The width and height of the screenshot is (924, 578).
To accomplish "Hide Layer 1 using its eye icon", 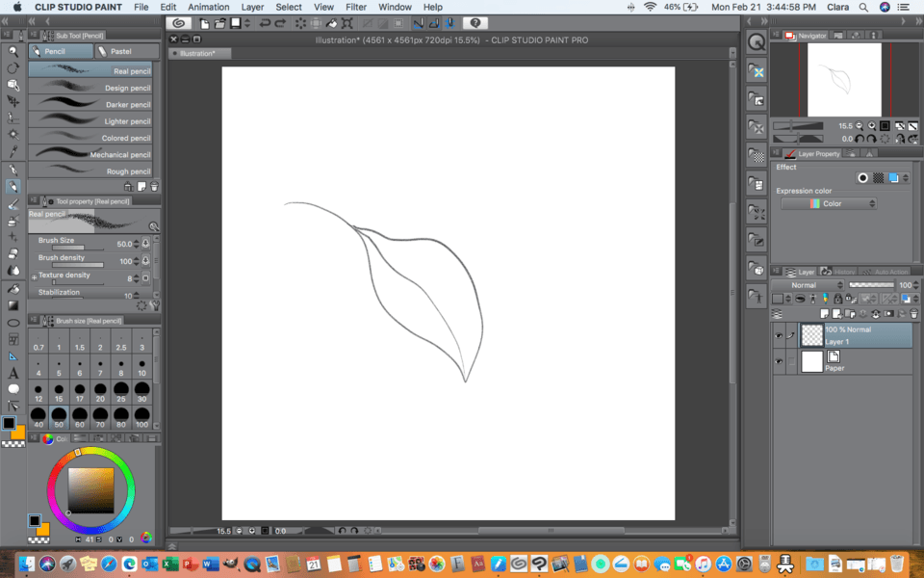I will [779, 335].
